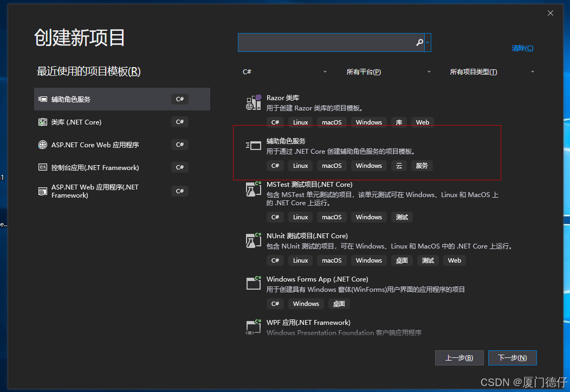Image resolution: width=570 pixels, height=392 pixels.
Task: Click the WPF 应用 template icon
Action: coord(253,326)
